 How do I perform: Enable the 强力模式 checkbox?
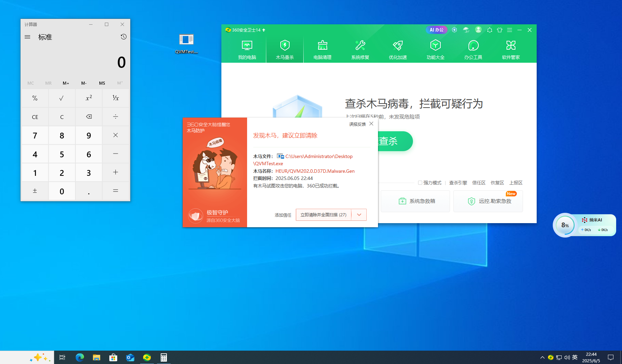point(420,183)
